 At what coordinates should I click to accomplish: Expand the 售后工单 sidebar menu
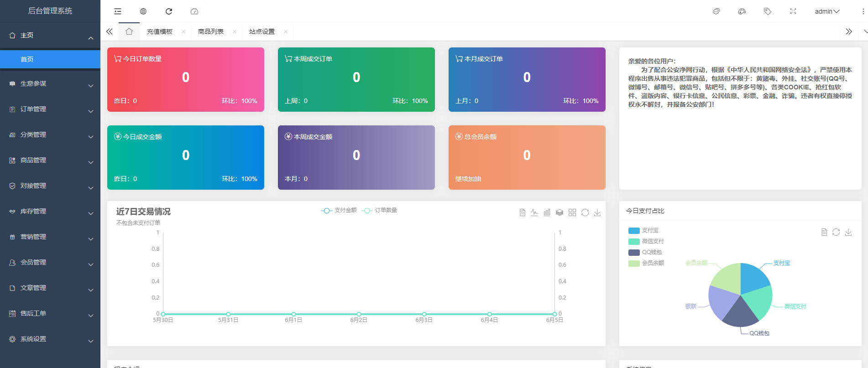point(50,313)
